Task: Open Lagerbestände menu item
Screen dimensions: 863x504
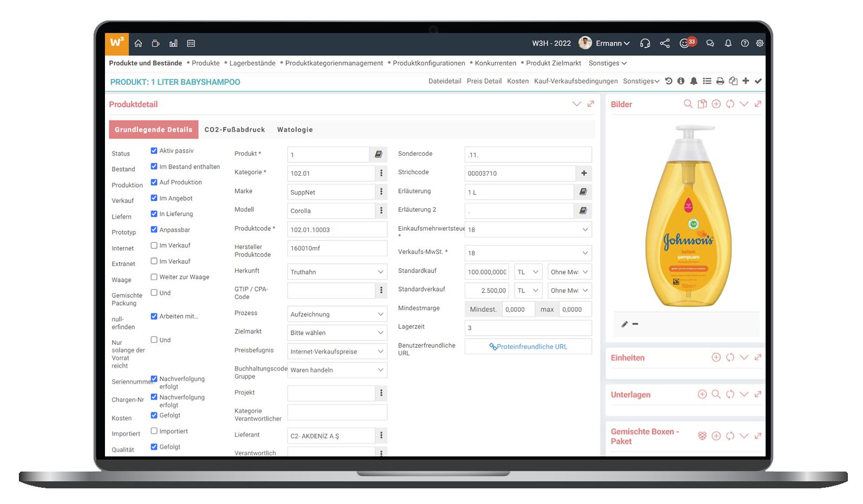Action: [252, 63]
